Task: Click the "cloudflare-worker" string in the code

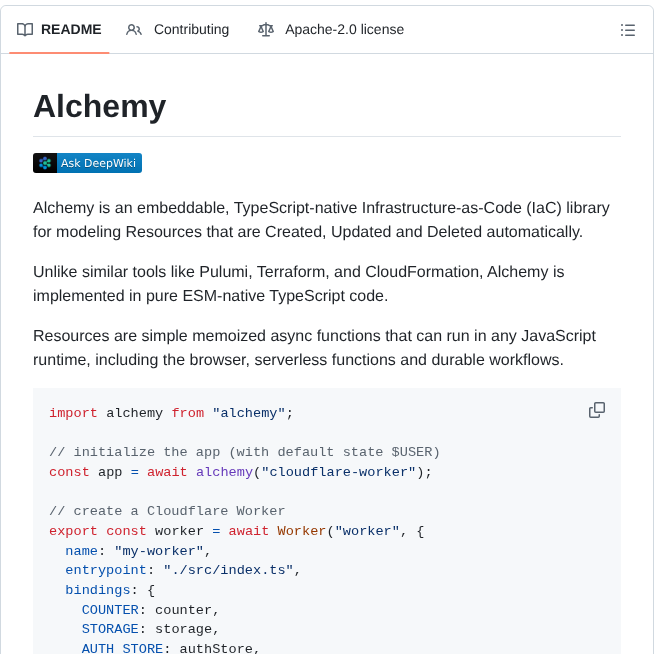Action: pos(339,472)
